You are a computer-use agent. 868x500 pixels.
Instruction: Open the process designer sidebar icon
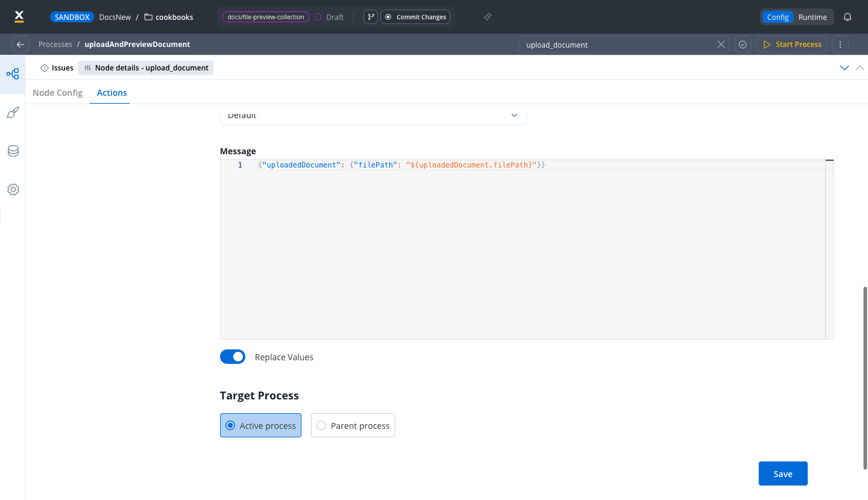click(x=13, y=74)
